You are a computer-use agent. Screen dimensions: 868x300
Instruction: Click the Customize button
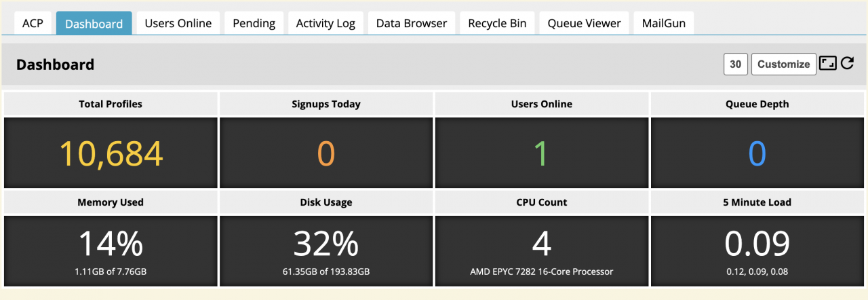pos(783,64)
